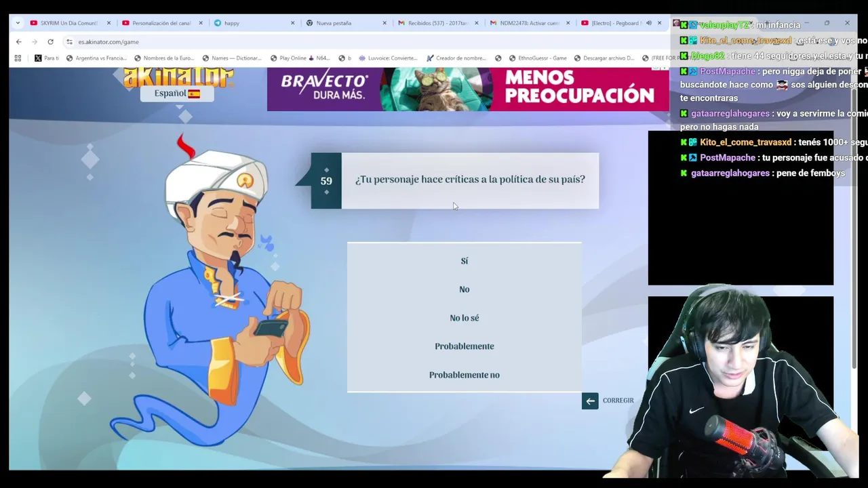Open the 'b' bookmark
The image size is (868, 488).
tap(344, 58)
